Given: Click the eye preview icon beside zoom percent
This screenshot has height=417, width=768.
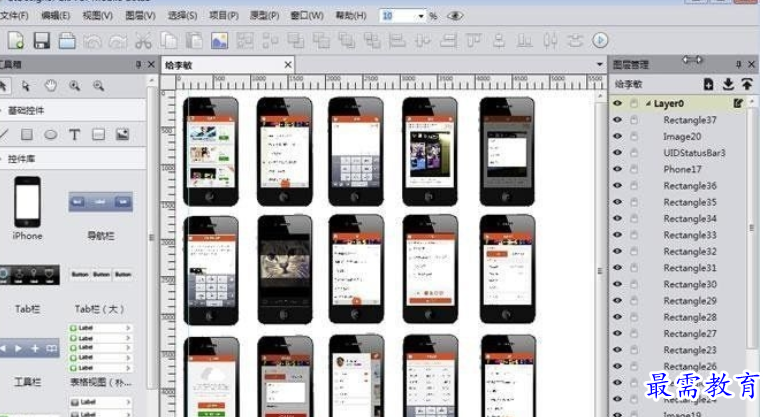Looking at the screenshot, I should (455, 16).
